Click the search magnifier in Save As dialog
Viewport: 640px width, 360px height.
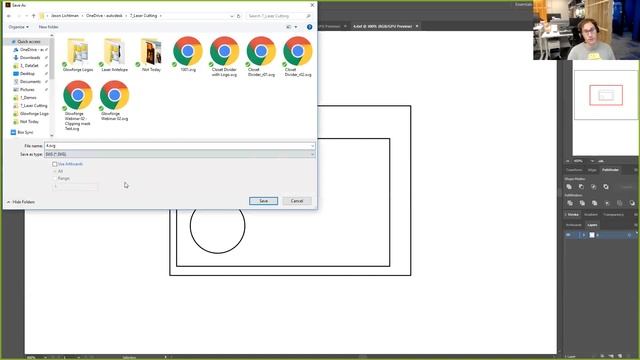(x=308, y=16)
